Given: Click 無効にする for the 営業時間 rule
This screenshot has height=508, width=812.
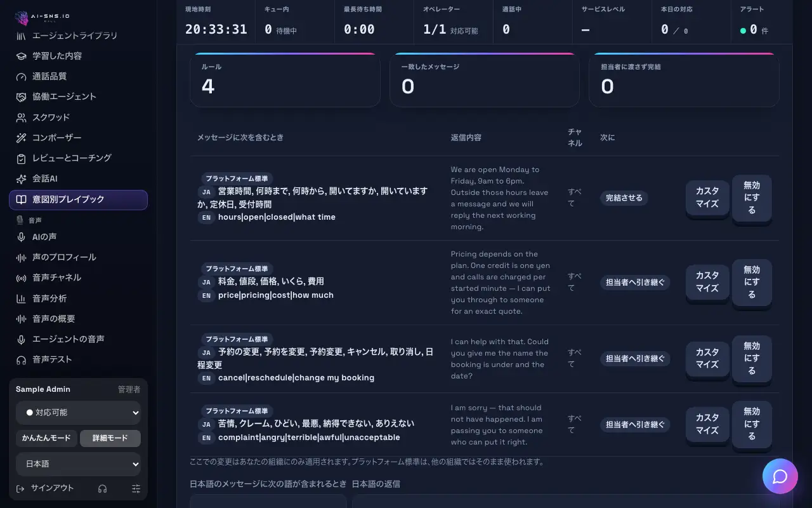Looking at the screenshot, I should pyautogui.click(x=752, y=197).
